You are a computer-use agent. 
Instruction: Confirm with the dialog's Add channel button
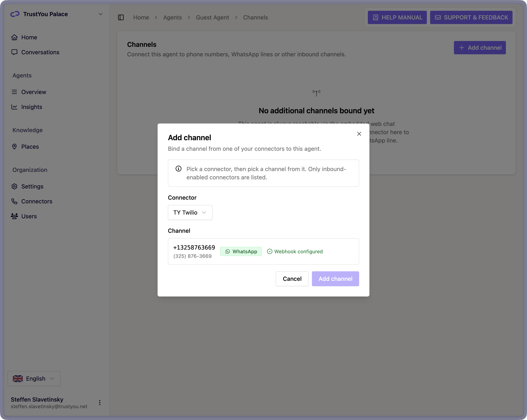(x=335, y=279)
